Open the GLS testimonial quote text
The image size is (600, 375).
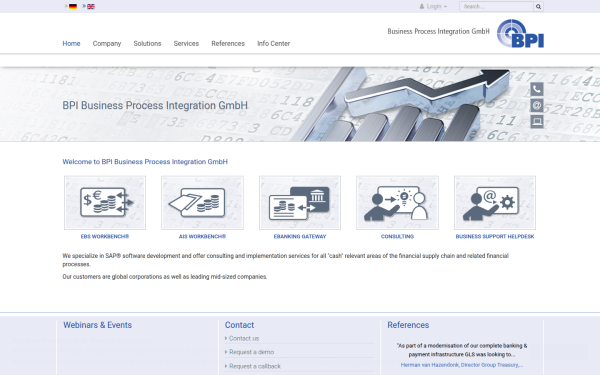(462, 350)
